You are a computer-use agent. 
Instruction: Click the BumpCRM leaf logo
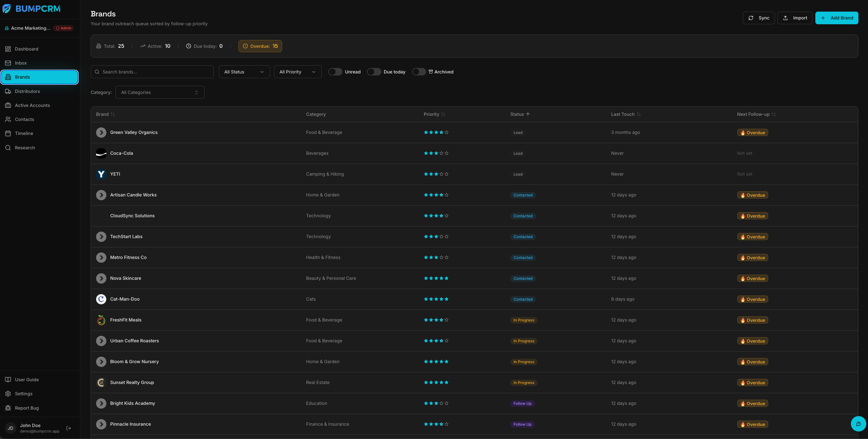7,9
